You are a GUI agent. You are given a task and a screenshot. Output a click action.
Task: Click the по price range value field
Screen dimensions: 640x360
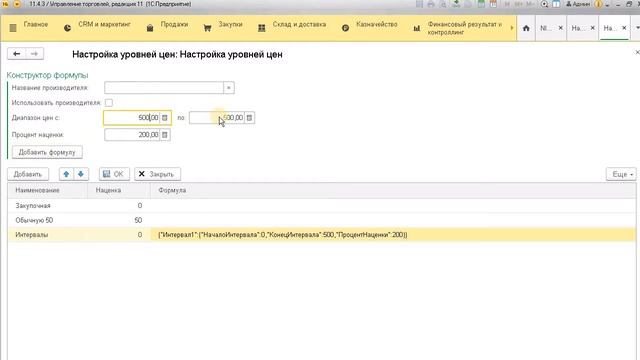[x=217, y=118]
